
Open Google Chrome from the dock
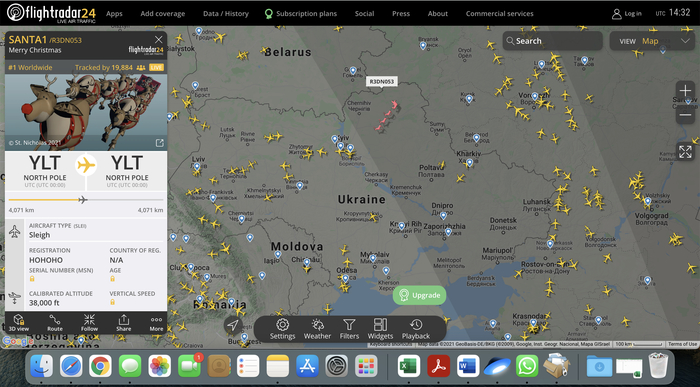[100, 366]
